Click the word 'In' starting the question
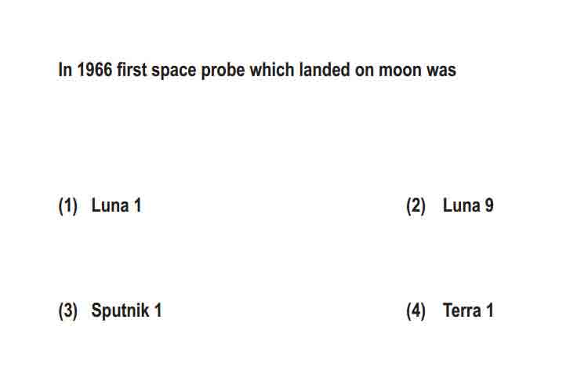This screenshot has height=392, width=588. pyautogui.click(x=65, y=70)
